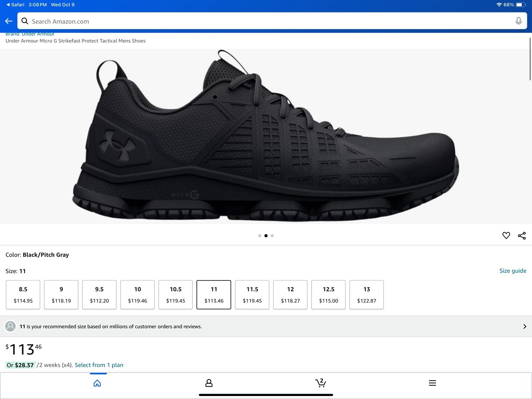
Task: Tap the share icon
Action: pos(522,236)
